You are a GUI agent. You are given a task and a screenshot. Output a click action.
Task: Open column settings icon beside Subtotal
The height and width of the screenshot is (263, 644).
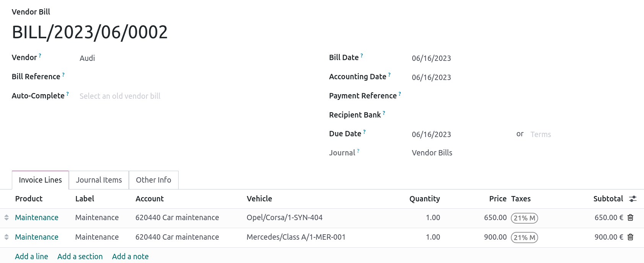633,199
